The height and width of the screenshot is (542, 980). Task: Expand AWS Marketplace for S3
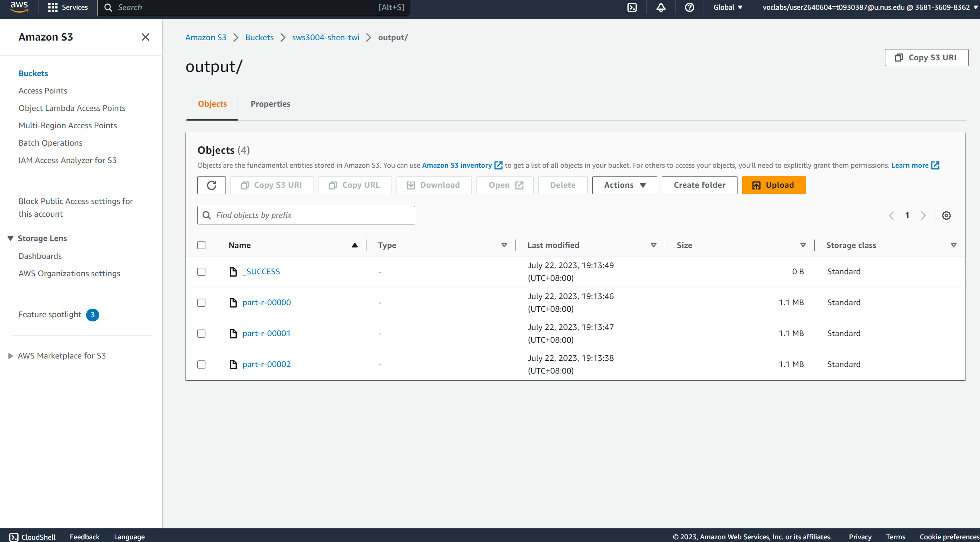[x=10, y=356]
